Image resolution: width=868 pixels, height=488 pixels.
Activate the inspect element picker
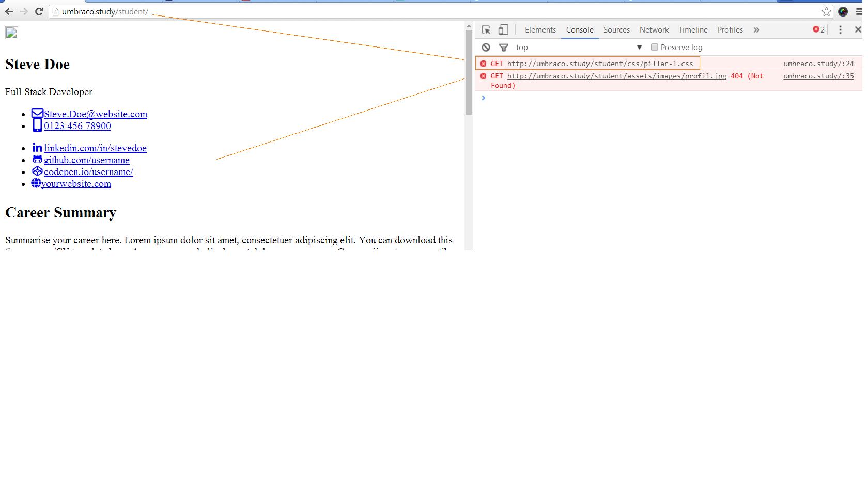[x=486, y=30]
